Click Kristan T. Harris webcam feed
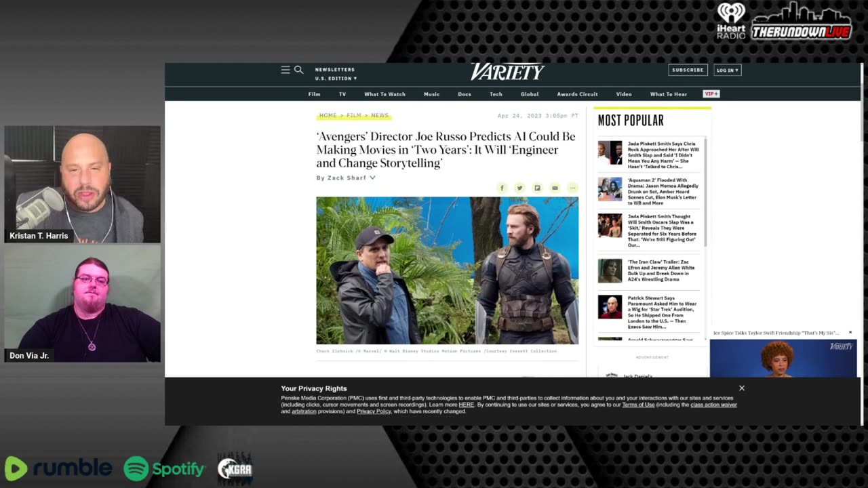This screenshot has width=868, height=488. [83, 184]
